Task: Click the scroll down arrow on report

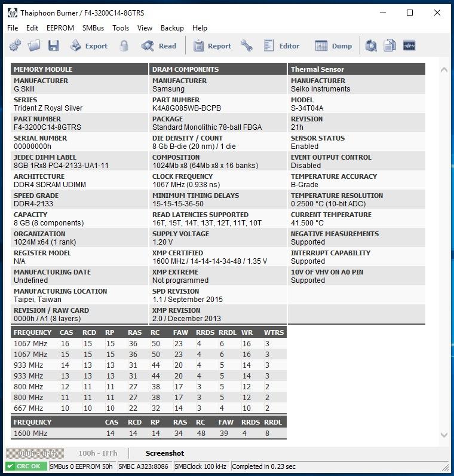Action: (444, 435)
